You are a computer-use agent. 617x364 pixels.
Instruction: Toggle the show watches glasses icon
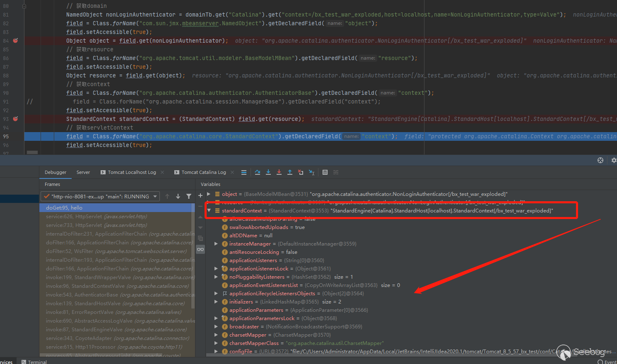pyautogui.click(x=200, y=249)
